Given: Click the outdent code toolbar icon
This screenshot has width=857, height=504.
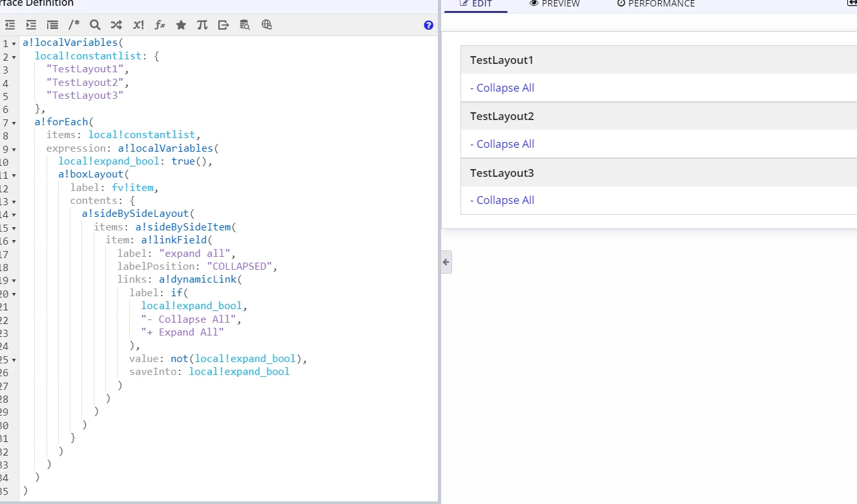Looking at the screenshot, I should 10,25.
